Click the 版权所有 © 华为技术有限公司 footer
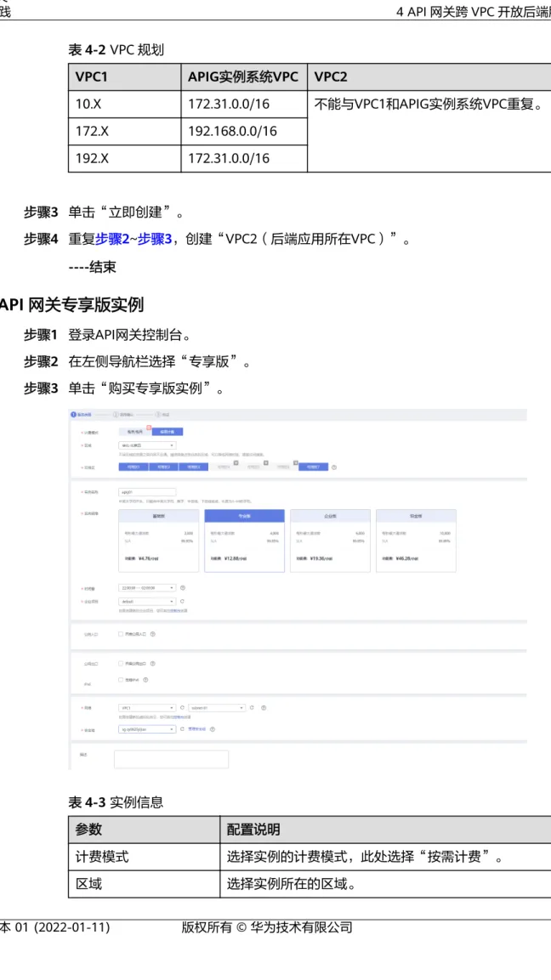Viewport: 551px width, 980px height. (x=267, y=926)
